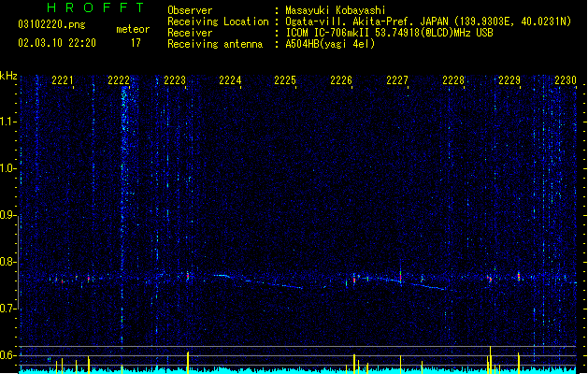Click observer name Masayuki Kobayashi
The height and width of the screenshot is (374, 588).
click(x=336, y=10)
